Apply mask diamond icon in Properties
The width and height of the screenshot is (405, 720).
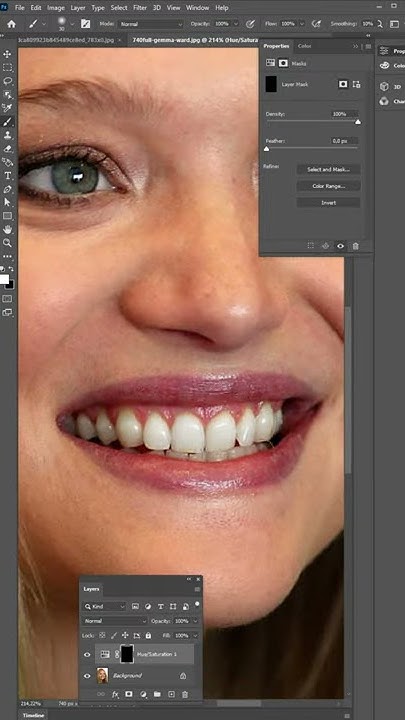pyautogui.click(x=326, y=246)
